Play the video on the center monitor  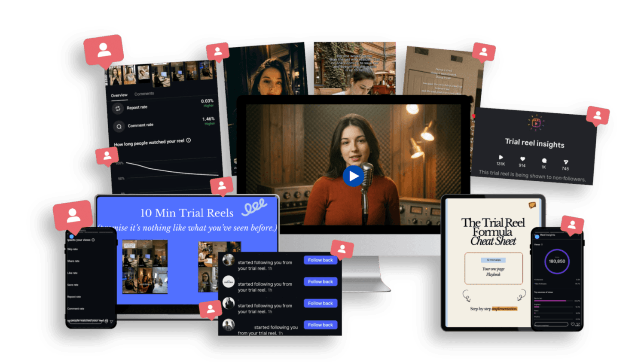353,176
